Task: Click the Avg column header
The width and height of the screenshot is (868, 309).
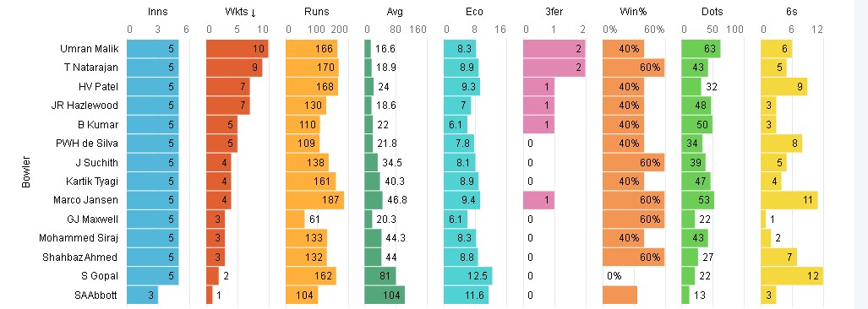Action: (396, 12)
